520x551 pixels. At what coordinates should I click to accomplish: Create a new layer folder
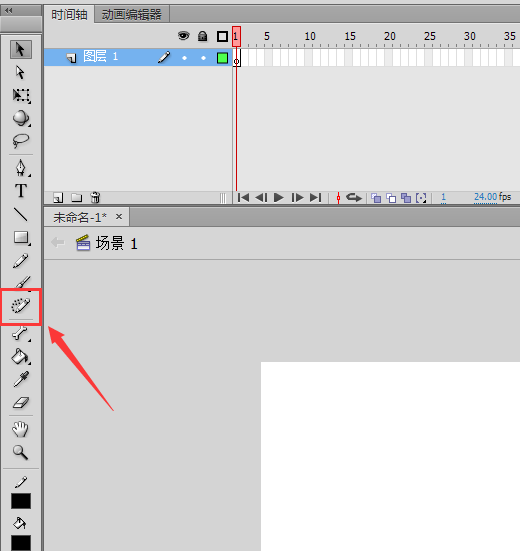coord(77,198)
